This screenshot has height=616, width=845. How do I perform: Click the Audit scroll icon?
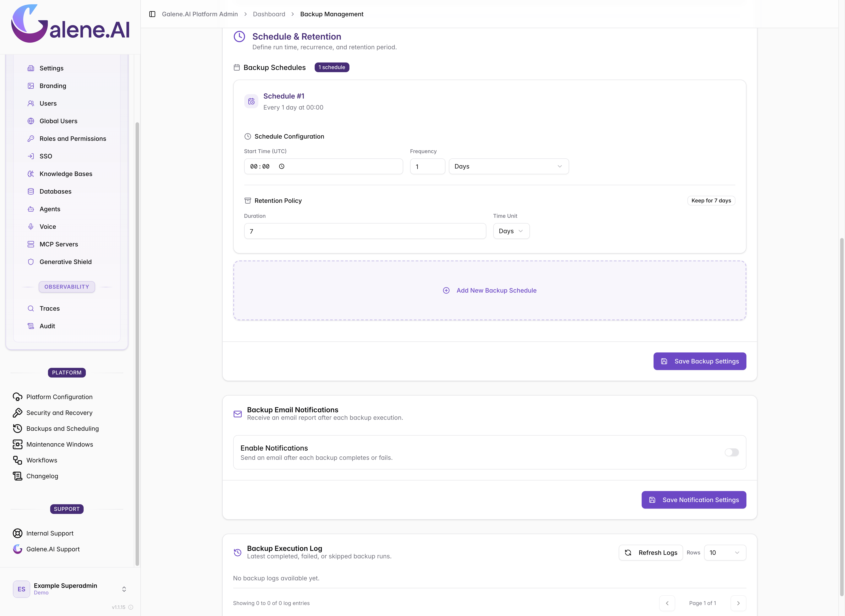(31, 326)
